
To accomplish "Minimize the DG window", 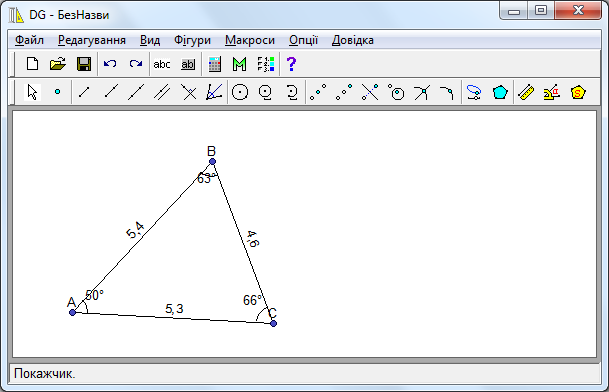I will point(514,10).
